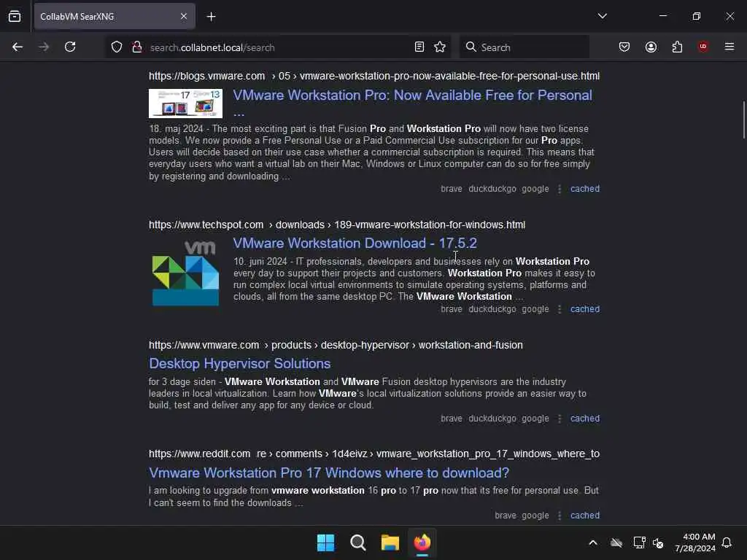Click the blogs.vmware.com result thumbnail

(185, 104)
